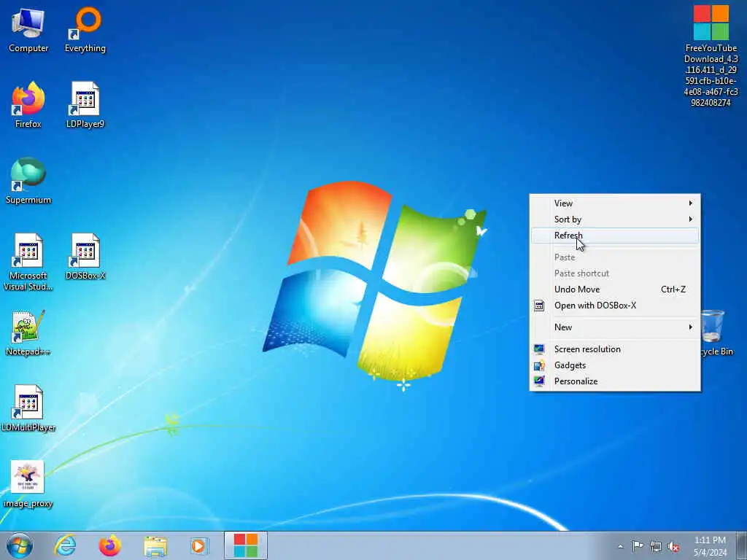Select the Firefox desktop shortcut
The height and width of the screenshot is (560, 747).
(28, 105)
